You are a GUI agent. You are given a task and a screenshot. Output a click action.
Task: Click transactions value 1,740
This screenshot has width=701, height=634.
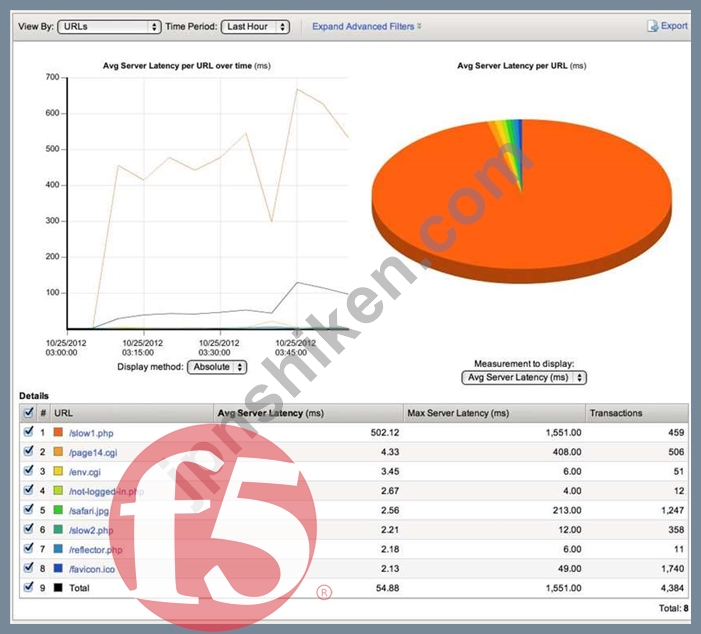pyautogui.click(x=672, y=569)
